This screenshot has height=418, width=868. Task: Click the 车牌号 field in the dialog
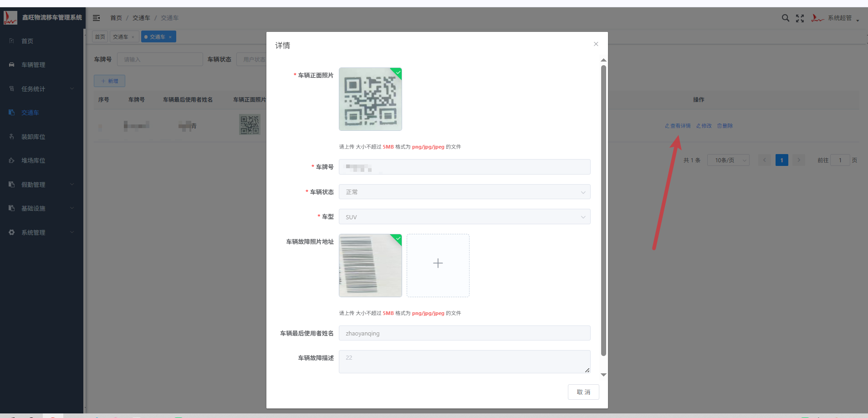(465, 167)
